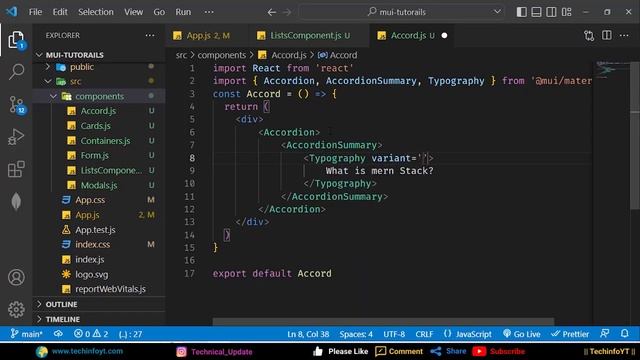Click the Prettier status item
Image resolution: width=640 pixels, height=360 pixels.
click(570, 334)
